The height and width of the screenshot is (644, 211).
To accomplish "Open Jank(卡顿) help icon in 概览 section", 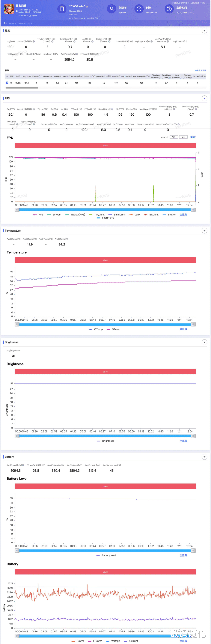I will 92,42.
